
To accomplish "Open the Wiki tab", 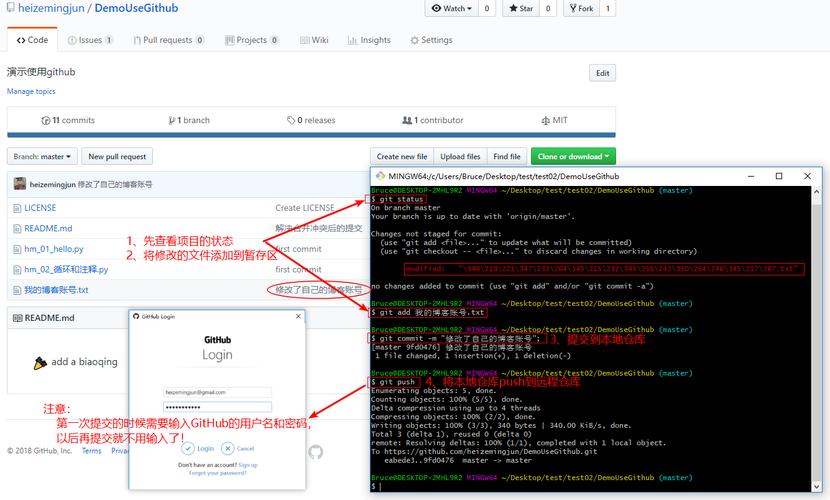I will coord(314,40).
